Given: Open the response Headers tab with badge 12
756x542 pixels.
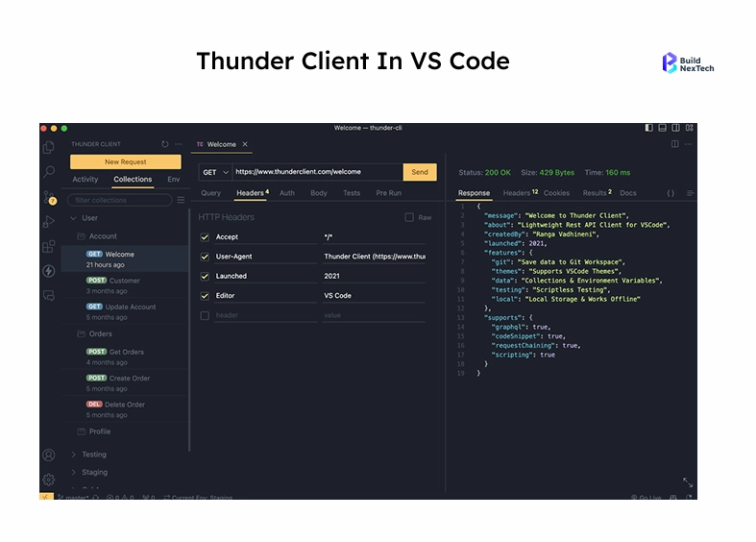Looking at the screenshot, I should pos(521,193).
